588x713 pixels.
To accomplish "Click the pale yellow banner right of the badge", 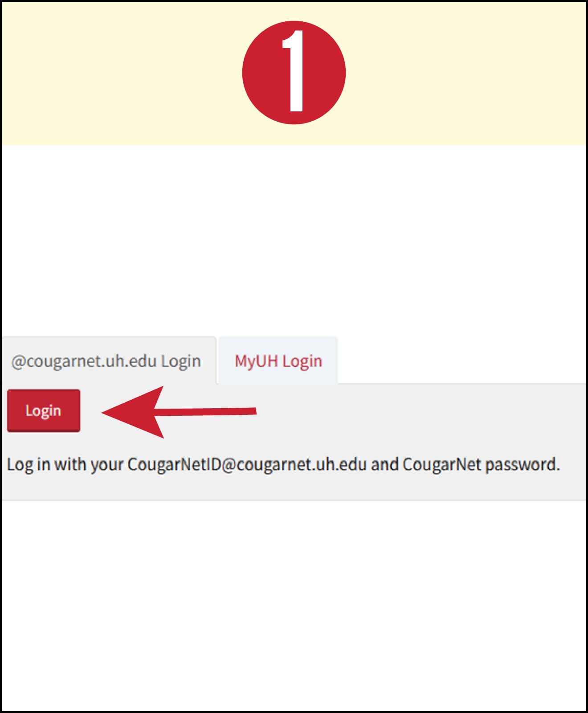I will coord(466,74).
